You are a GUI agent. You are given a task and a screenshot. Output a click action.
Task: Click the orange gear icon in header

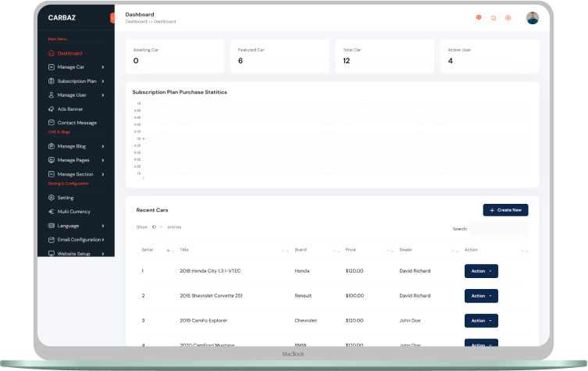tap(508, 17)
